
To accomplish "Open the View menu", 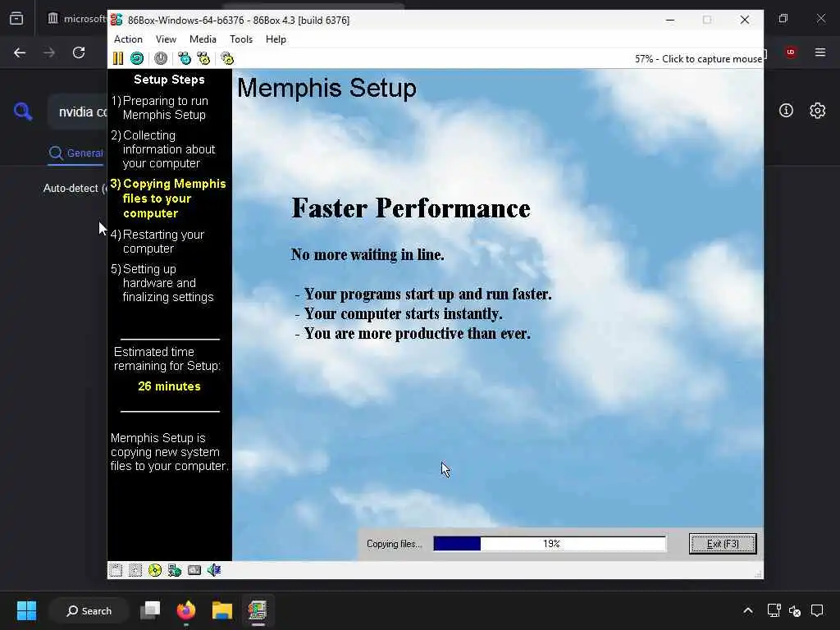I will point(166,39).
